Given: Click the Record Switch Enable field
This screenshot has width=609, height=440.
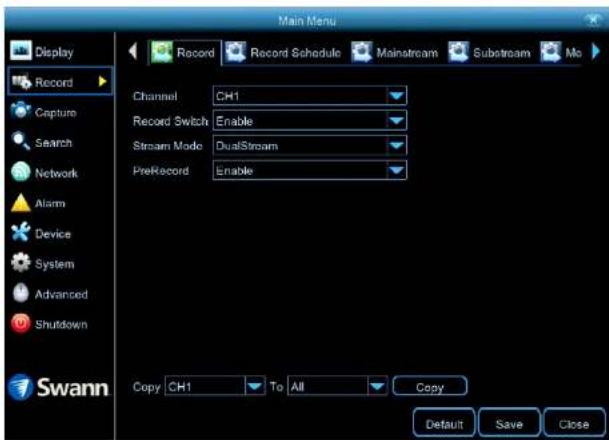Looking at the screenshot, I should point(310,121).
